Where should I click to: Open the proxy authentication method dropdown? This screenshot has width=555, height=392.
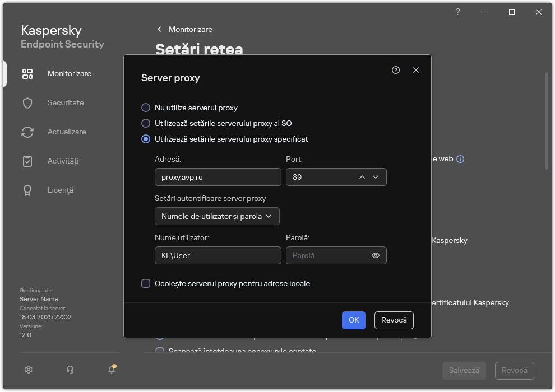point(217,216)
